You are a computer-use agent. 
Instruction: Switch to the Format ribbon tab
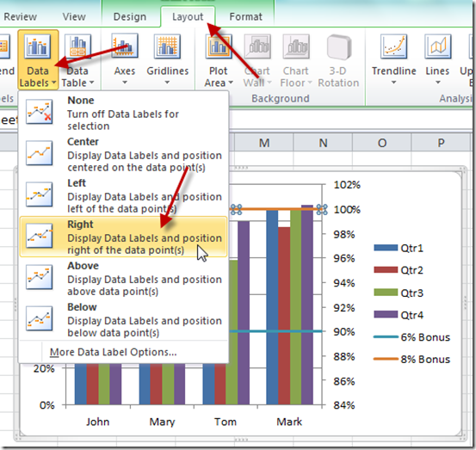(x=245, y=16)
